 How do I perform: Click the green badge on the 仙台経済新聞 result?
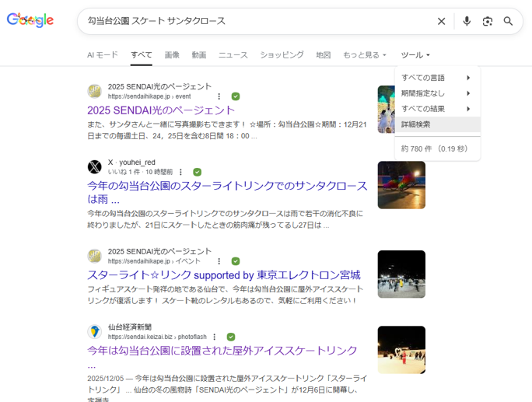pyautogui.click(x=231, y=337)
